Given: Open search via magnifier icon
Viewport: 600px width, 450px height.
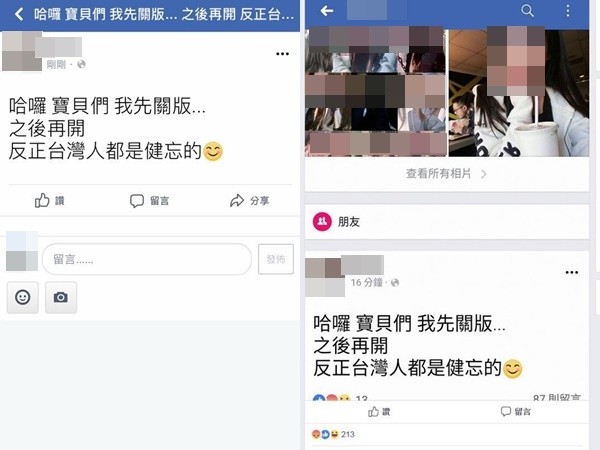Looking at the screenshot, I should [527, 11].
